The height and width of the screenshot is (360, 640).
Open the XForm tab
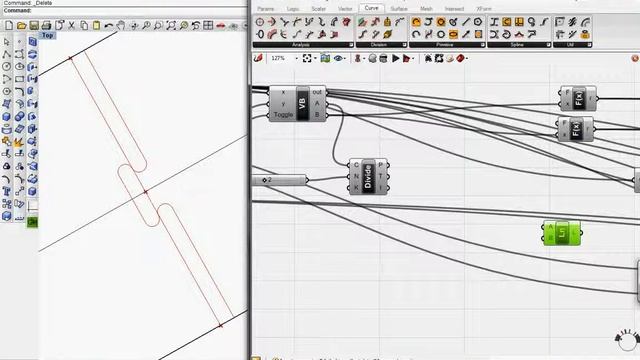(484, 9)
